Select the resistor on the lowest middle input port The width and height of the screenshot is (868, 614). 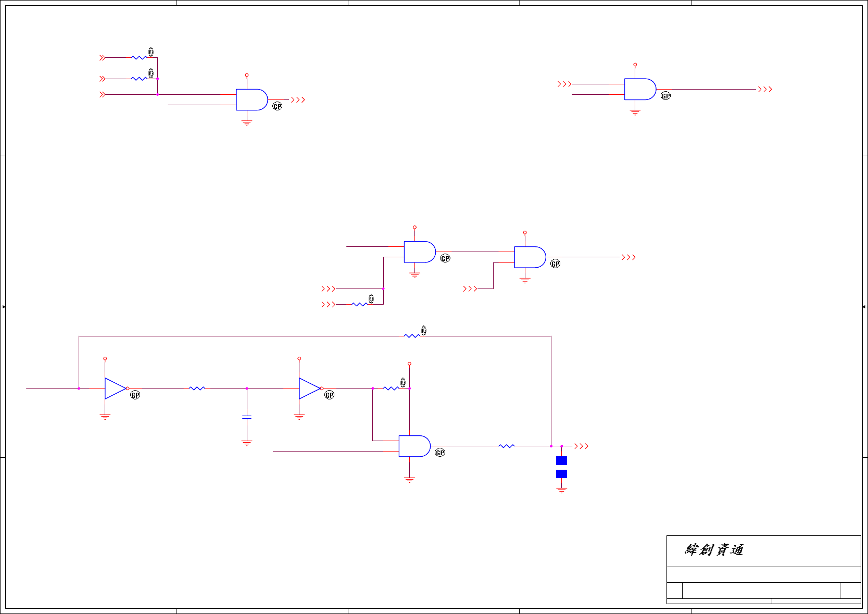coord(360,305)
